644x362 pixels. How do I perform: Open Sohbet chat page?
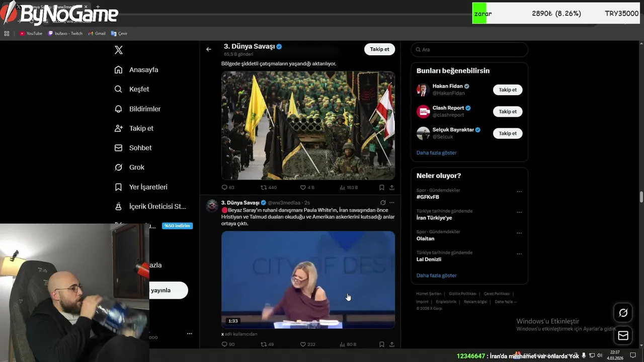click(x=133, y=148)
